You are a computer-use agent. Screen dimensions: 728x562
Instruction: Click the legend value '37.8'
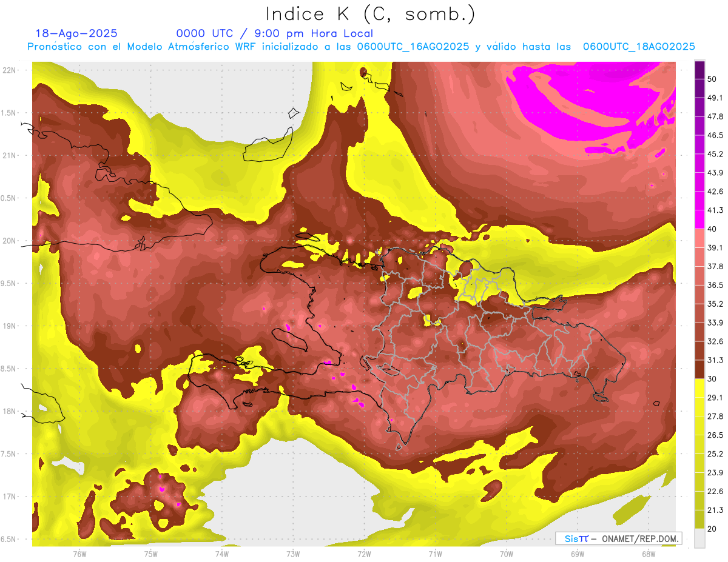715,266
